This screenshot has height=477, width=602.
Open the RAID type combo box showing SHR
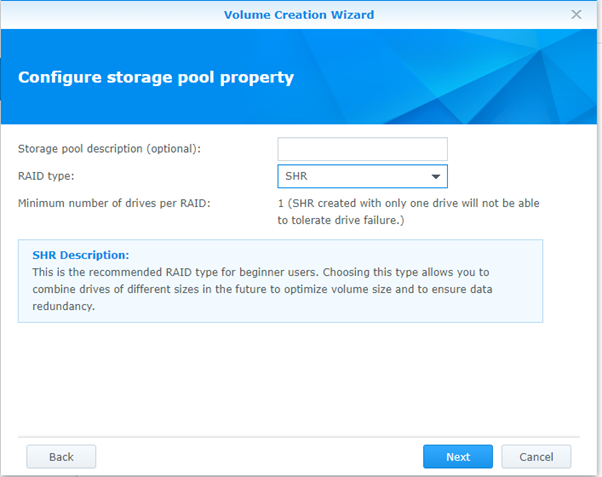point(352,177)
